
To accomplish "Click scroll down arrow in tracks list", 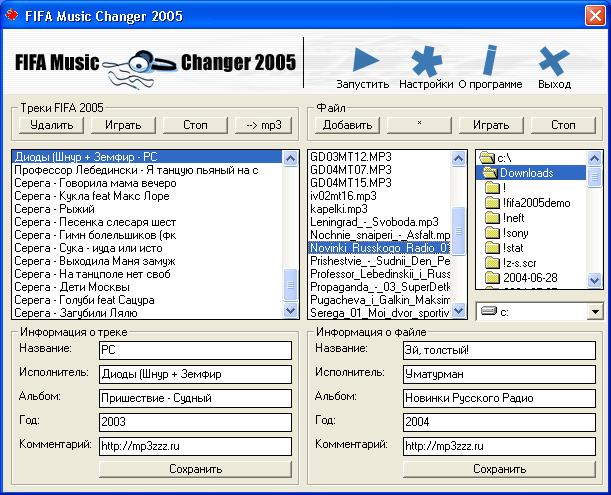I will (290, 311).
